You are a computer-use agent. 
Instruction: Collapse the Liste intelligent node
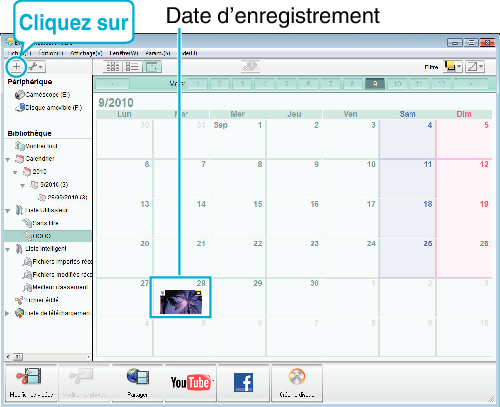[8, 249]
